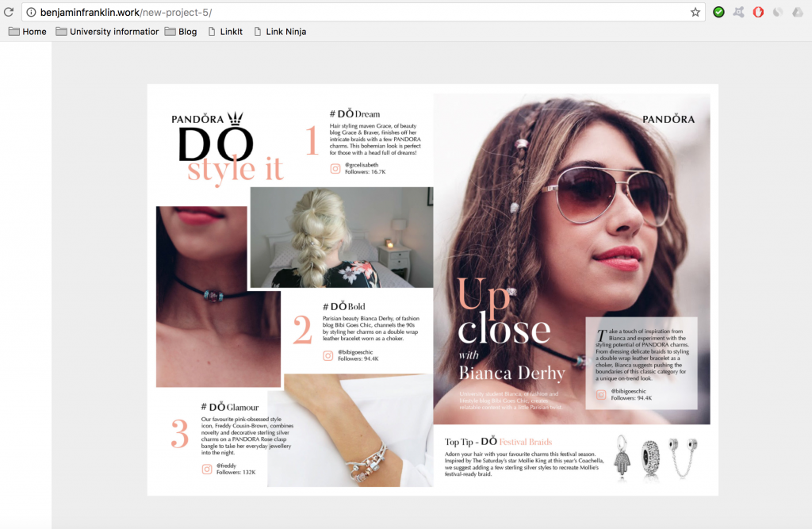Open University information bookmarks folder
812x529 pixels.
point(107,32)
